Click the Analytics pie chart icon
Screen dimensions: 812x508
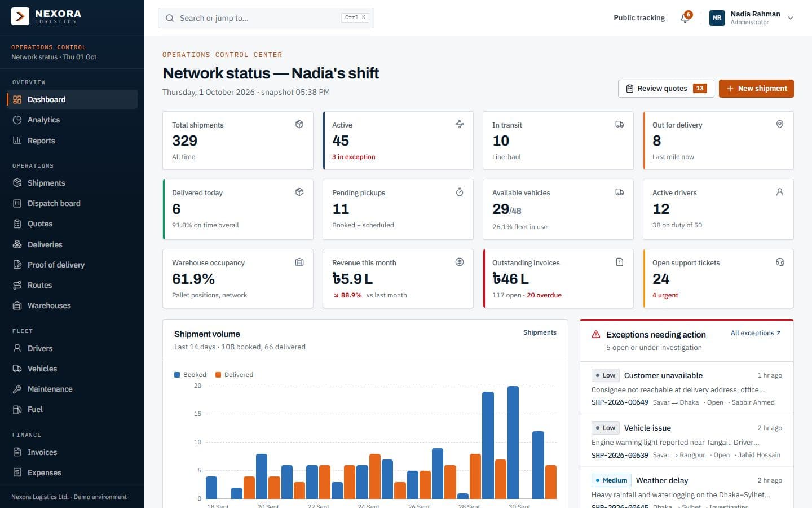17,120
